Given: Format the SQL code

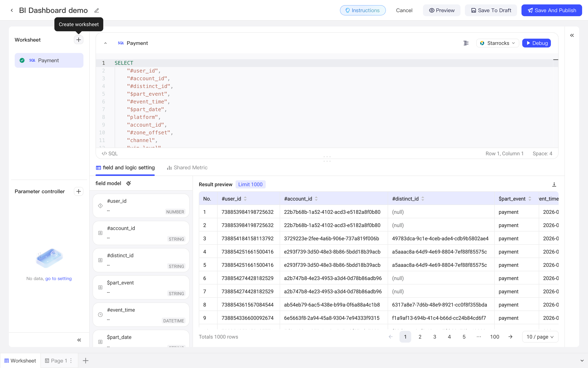Looking at the screenshot, I should point(466,43).
